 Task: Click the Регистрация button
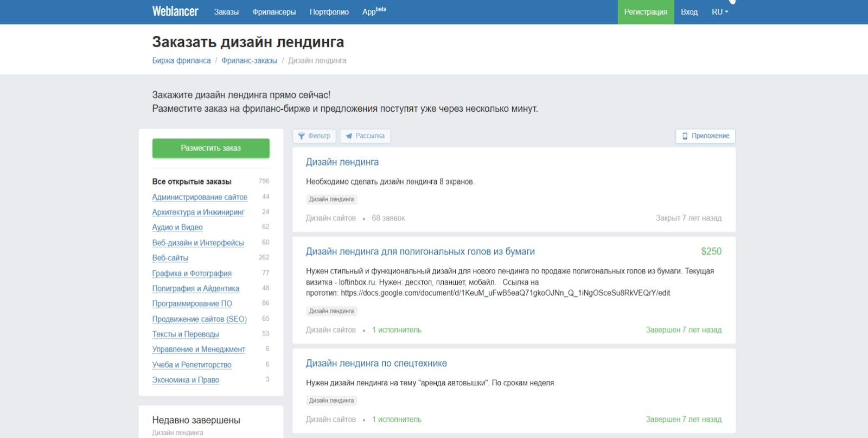pos(646,12)
